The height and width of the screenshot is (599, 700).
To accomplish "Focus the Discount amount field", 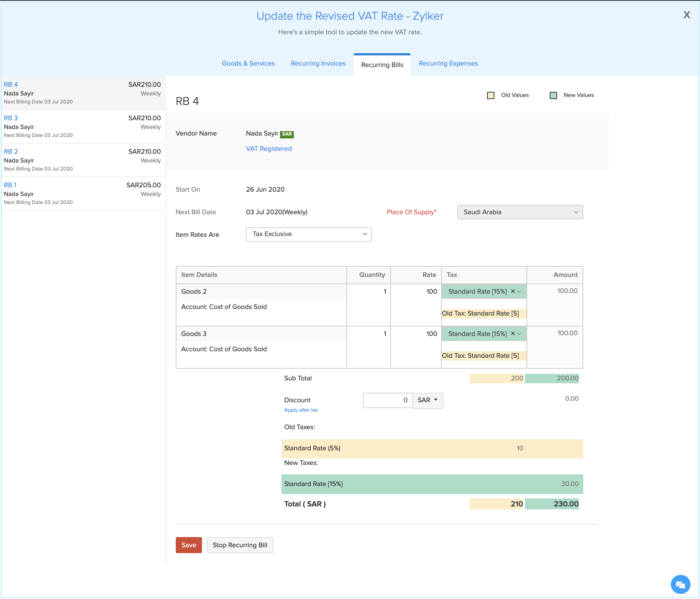I will (x=387, y=400).
